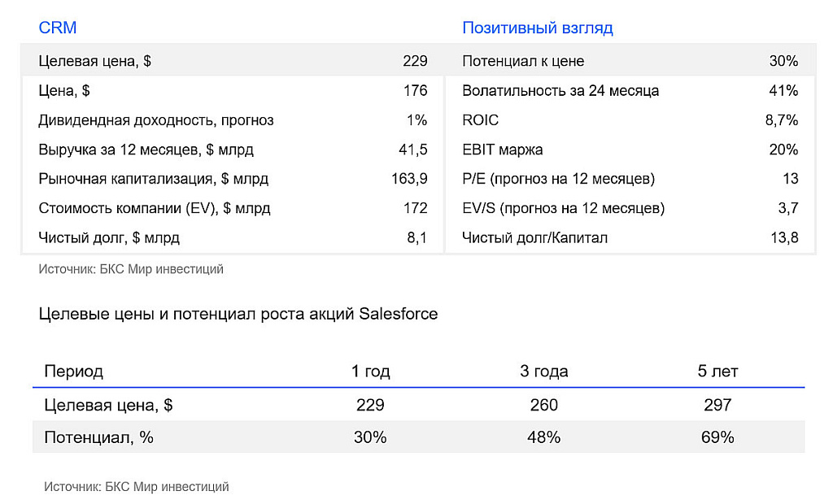Select the ROIC value 8,7%
The image size is (833, 504).
tap(782, 120)
